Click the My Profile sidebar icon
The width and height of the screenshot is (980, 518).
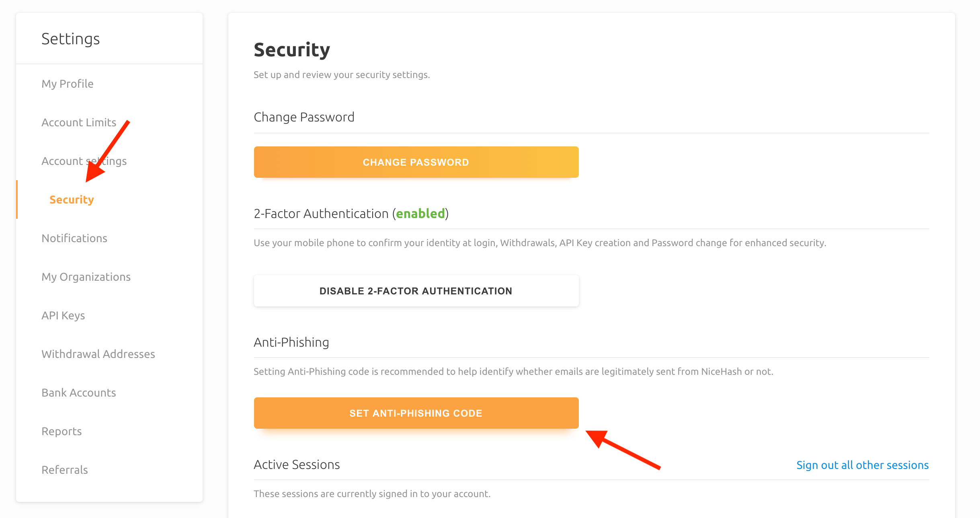tap(68, 83)
